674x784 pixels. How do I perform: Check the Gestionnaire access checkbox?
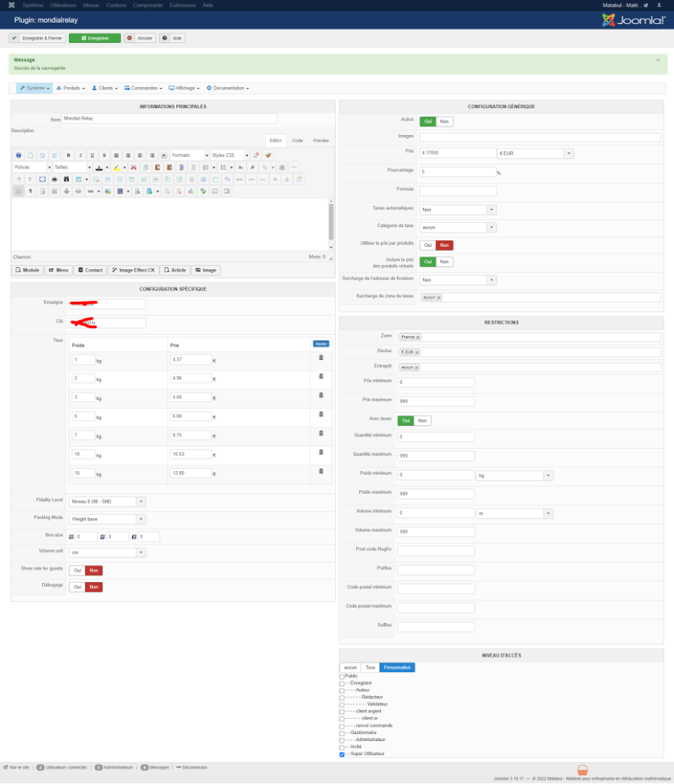pyautogui.click(x=342, y=733)
